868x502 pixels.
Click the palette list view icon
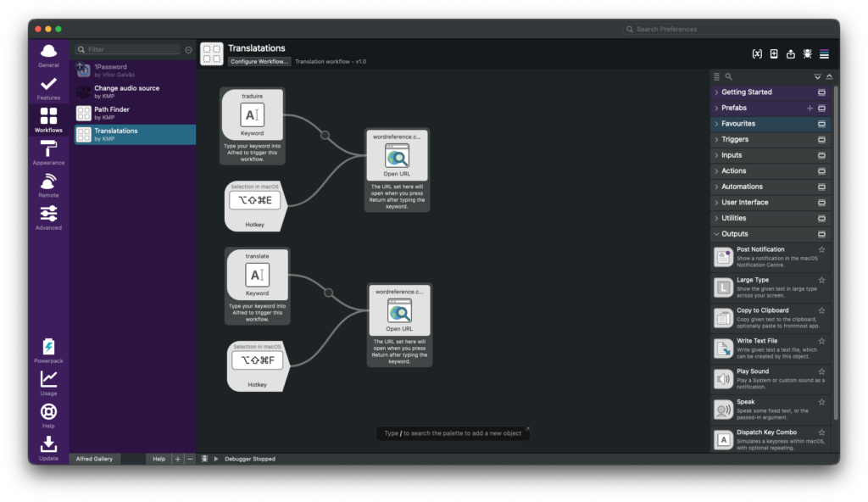716,76
